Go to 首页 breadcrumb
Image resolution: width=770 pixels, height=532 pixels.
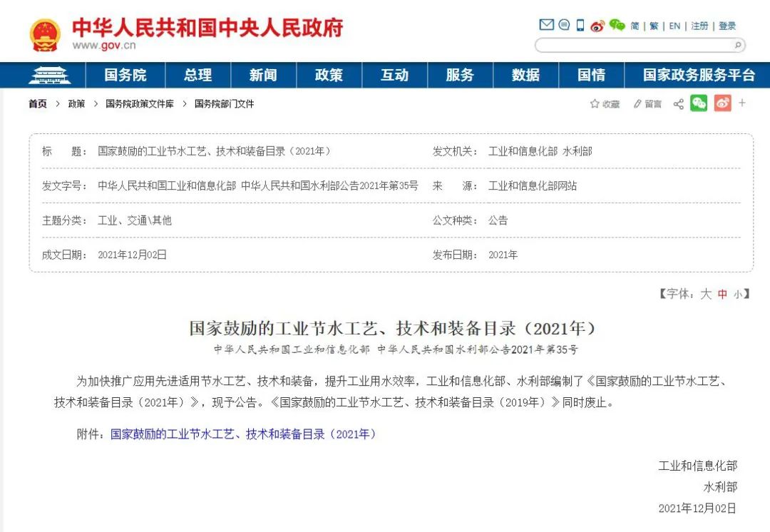(x=38, y=103)
